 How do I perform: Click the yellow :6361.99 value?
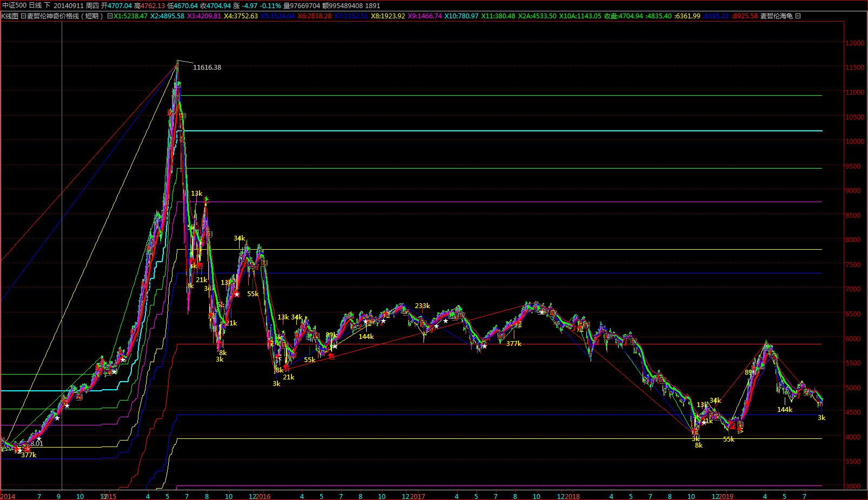click(688, 16)
